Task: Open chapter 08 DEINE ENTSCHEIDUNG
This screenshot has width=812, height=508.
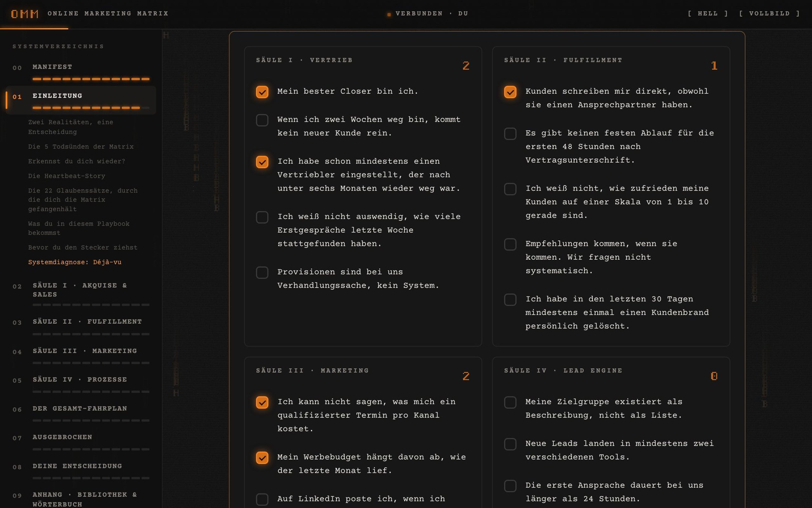Action: (x=81, y=470)
